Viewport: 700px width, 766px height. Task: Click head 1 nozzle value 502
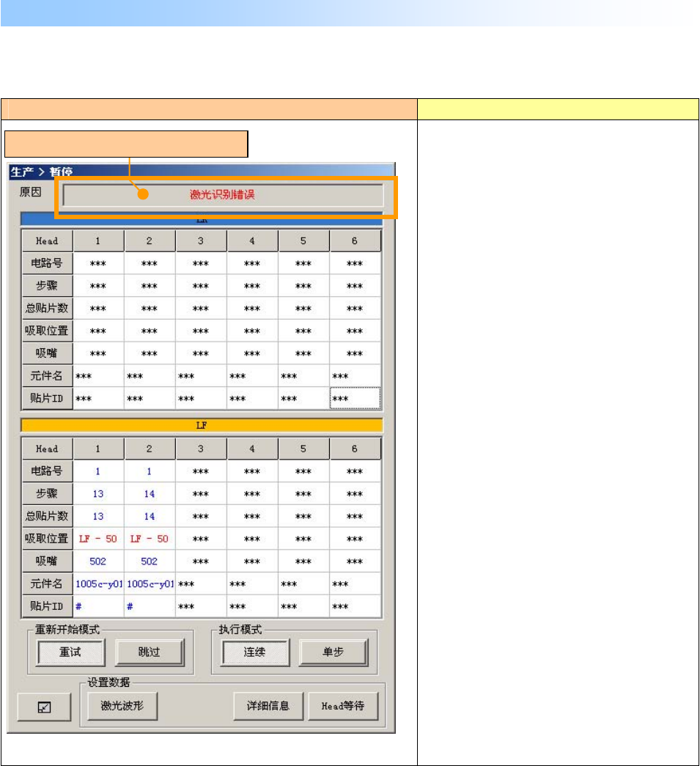click(98, 561)
